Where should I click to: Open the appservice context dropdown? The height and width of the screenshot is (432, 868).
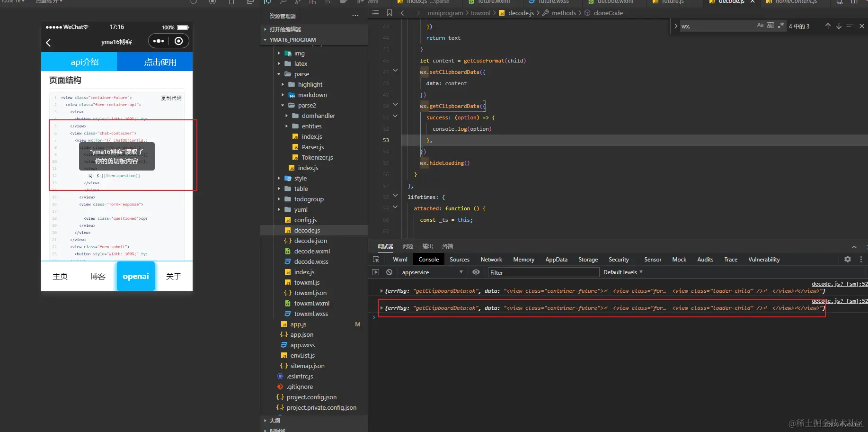click(432, 272)
